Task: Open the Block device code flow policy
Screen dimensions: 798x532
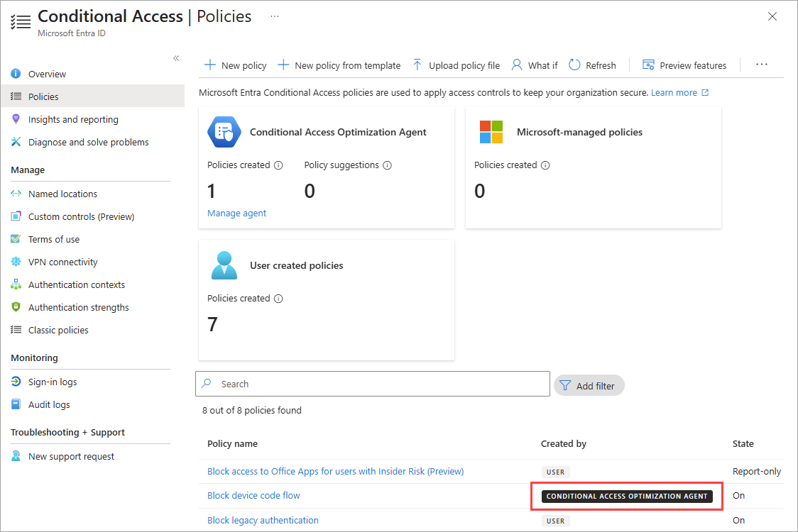Action: click(253, 495)
